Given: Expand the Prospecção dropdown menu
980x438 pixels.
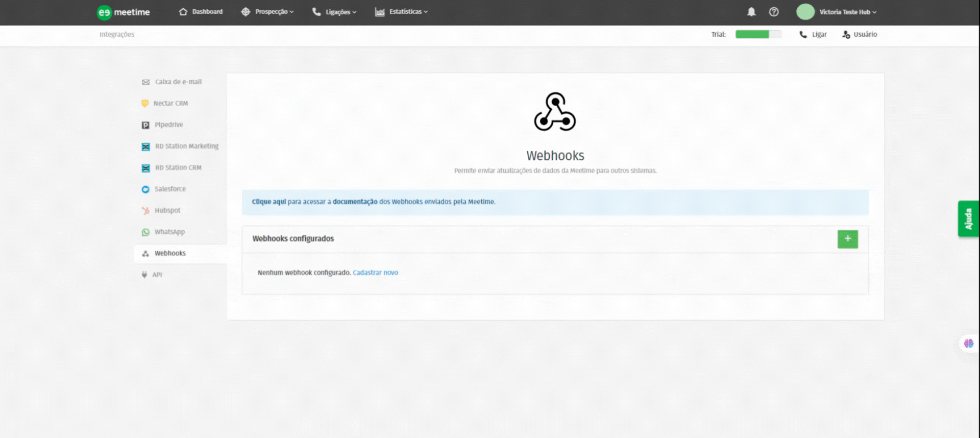Looking at the screenshot, I should point(274,12).
